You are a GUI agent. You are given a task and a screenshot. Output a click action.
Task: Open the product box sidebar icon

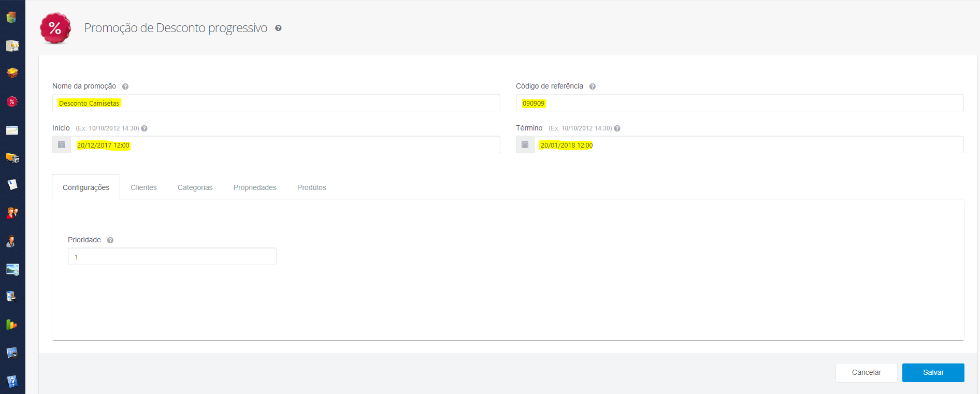[12, 73]
